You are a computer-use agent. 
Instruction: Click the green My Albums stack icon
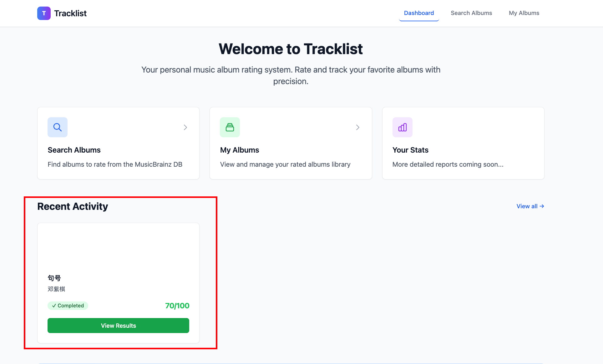[x=230, y=127]
